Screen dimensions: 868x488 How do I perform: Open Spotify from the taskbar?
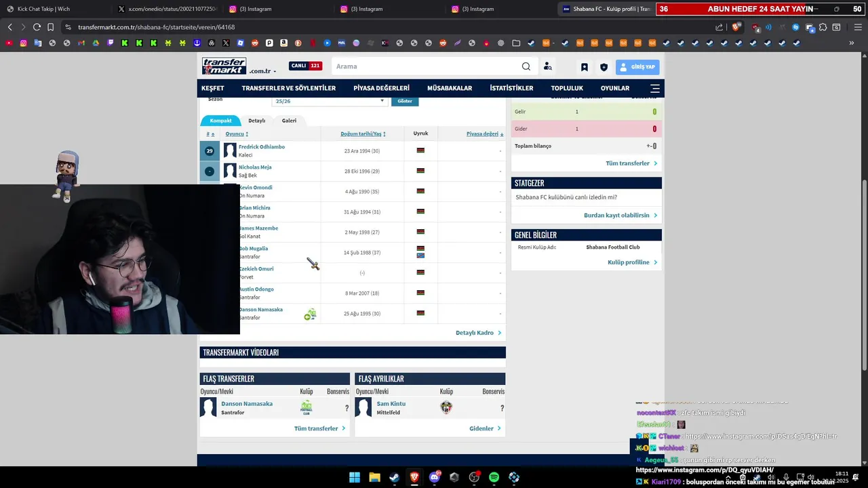point(494,477)
